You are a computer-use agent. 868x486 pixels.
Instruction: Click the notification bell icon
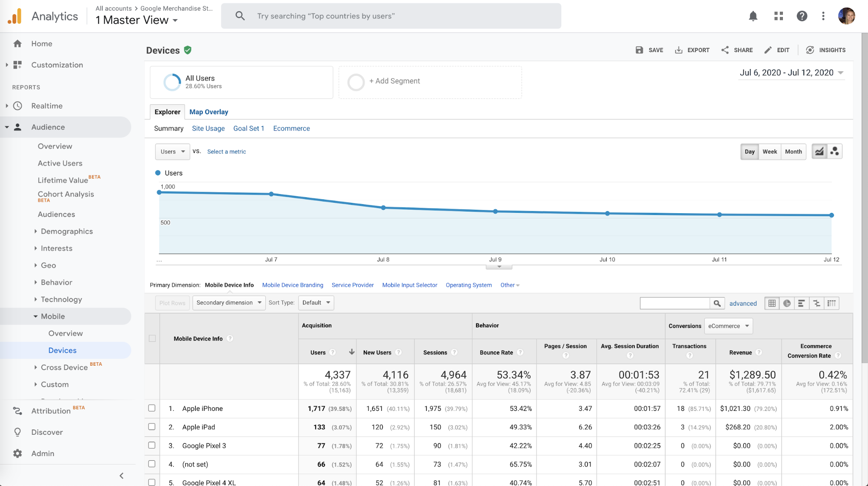tap(752, 16)
